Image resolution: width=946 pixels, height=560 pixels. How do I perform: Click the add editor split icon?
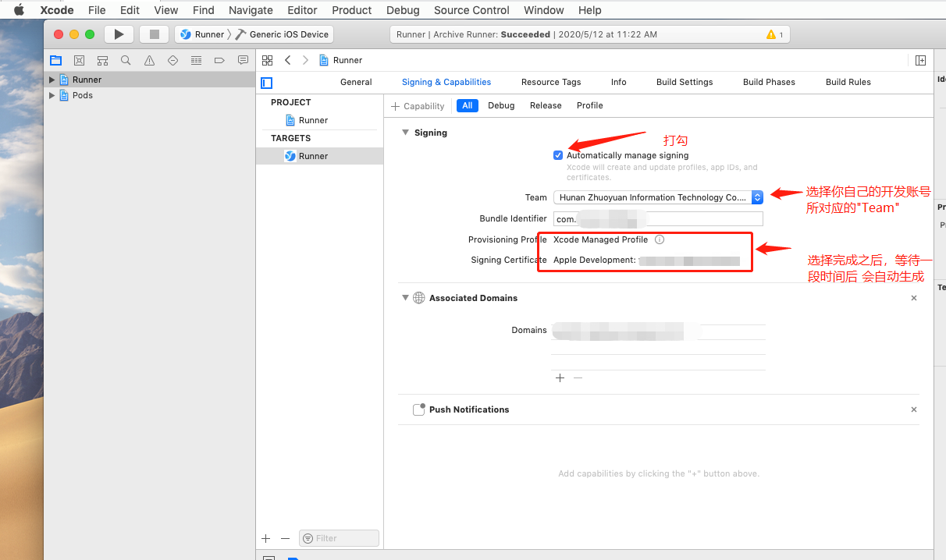tap(921, 60)
